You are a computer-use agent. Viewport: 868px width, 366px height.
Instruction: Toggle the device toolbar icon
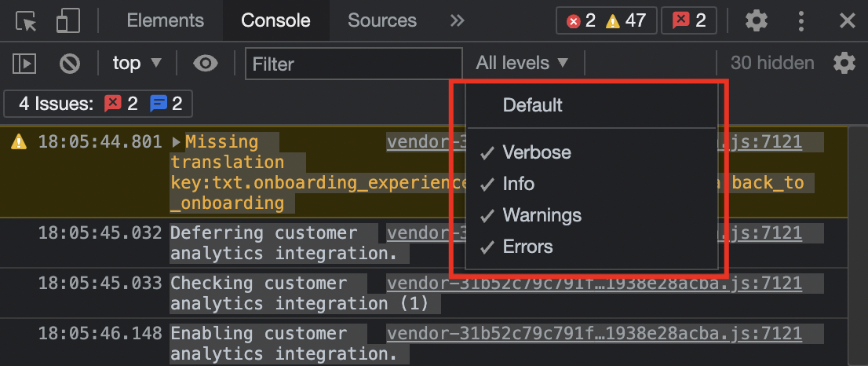pos(68,21)
